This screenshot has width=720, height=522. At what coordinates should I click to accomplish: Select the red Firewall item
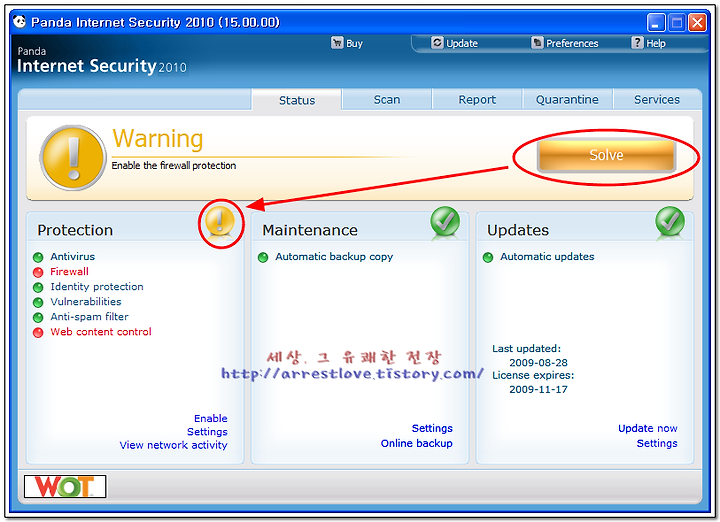click(69, 271)
